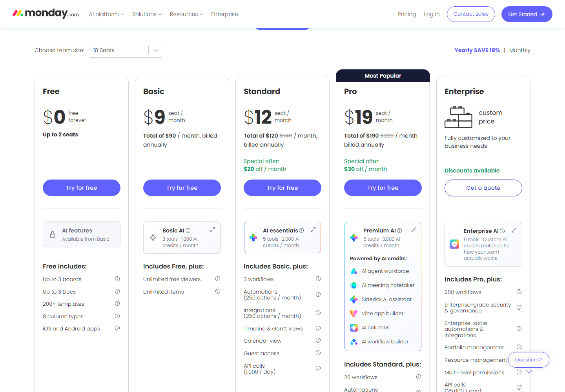Go to the Enterprise nav item

point(224,14)
